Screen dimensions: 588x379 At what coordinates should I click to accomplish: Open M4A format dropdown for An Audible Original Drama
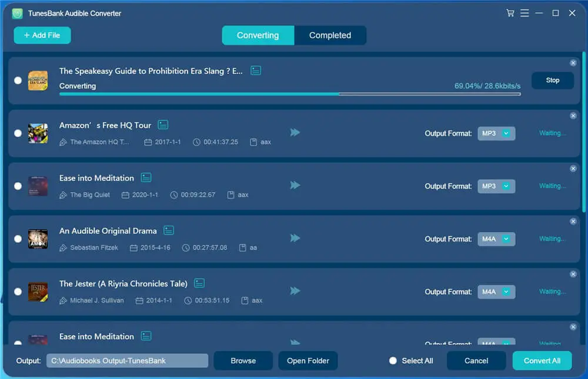(x=496, y=239)
